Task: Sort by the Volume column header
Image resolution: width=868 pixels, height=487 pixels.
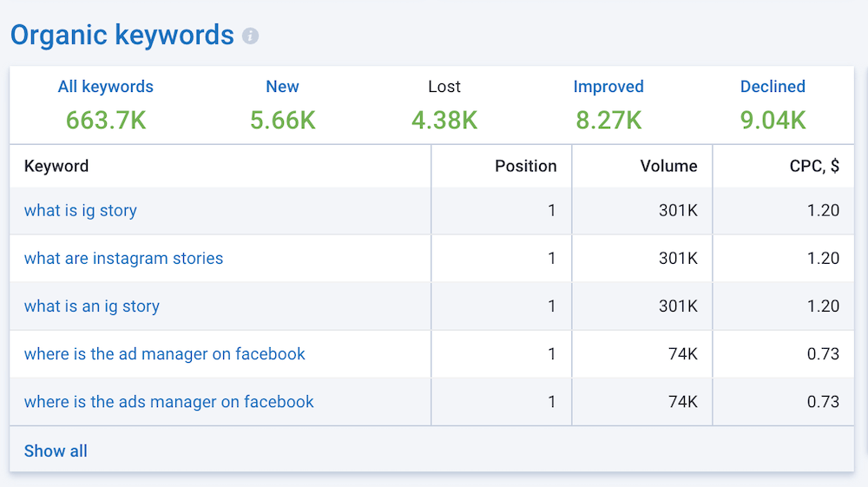Action: (x=668, y=166)
